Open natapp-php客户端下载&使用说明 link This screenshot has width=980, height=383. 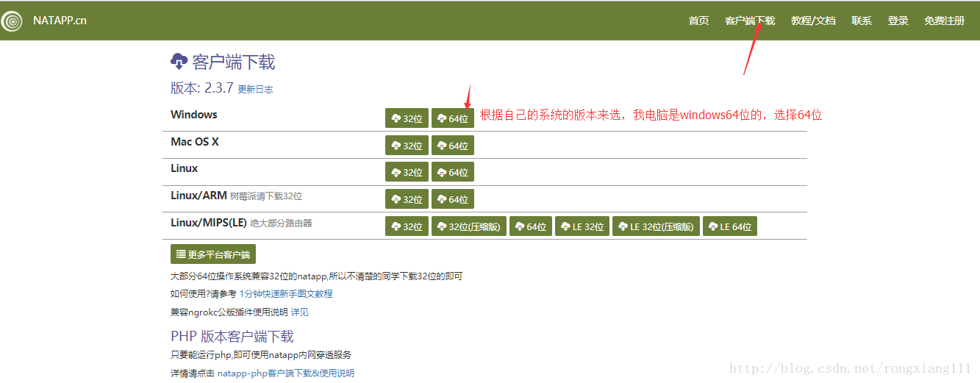(x=285, y=373)
